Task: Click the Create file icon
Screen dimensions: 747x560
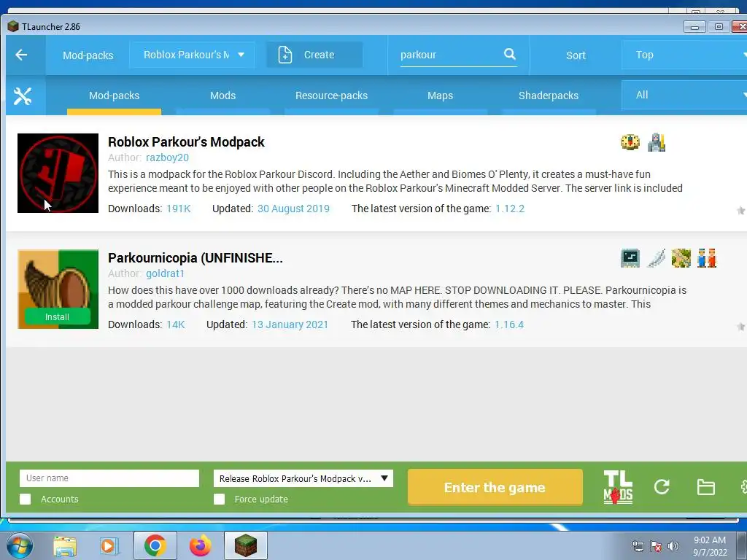Action: 285,55
